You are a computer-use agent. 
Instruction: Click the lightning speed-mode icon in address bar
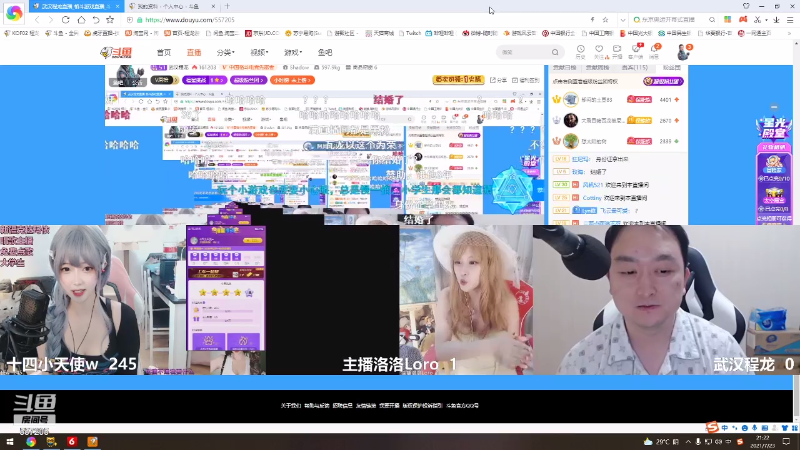592,20
